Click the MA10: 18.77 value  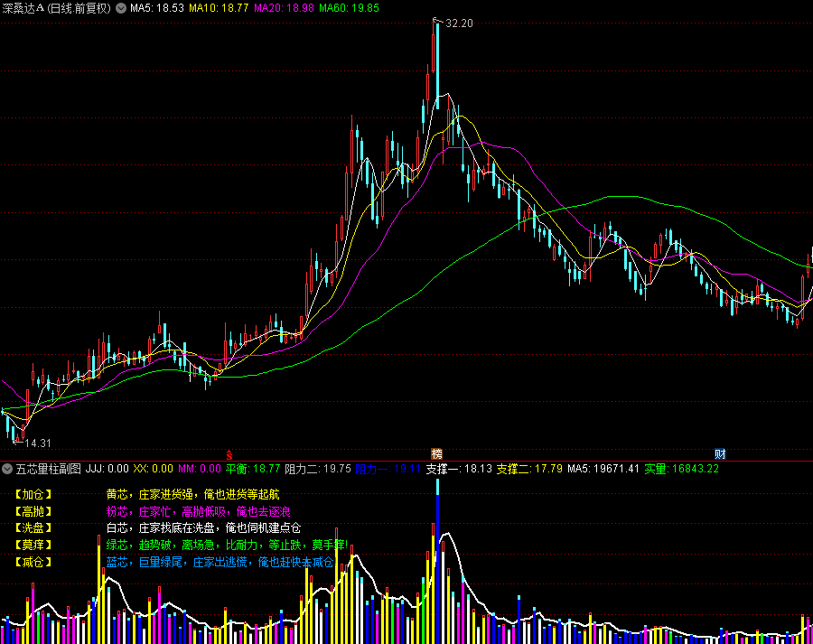click(x=219, y=8)
